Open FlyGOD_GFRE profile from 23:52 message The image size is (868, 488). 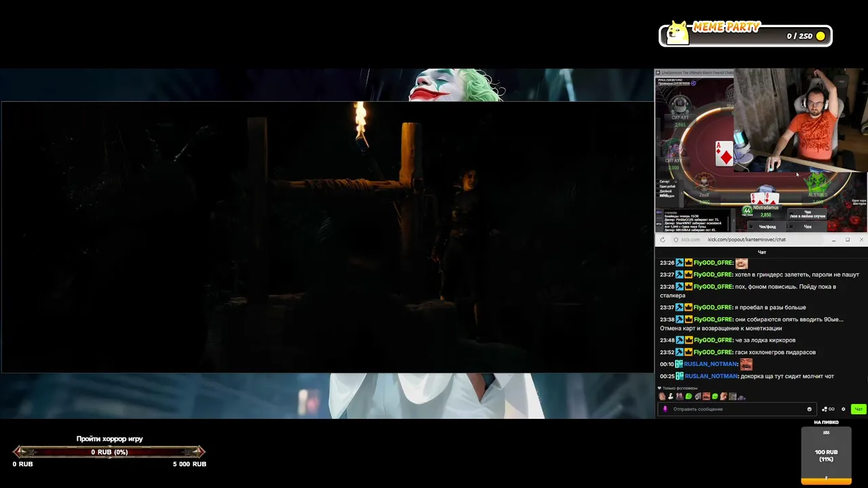coord(713,352)
